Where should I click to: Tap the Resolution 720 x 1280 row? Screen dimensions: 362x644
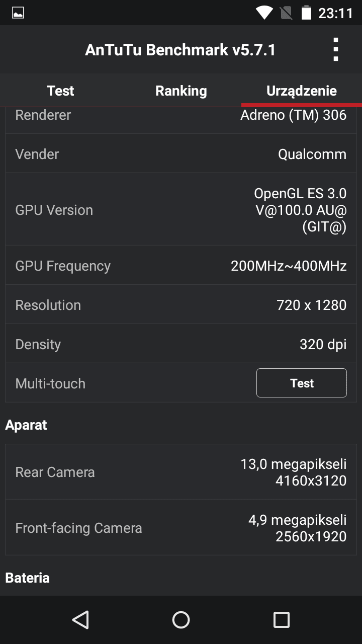pos(181,305)
